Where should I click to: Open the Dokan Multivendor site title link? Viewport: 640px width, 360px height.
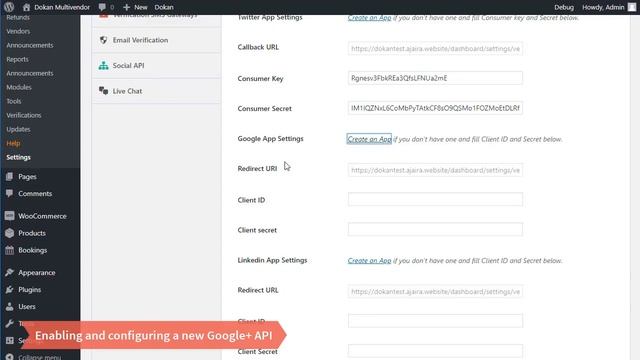click(x=62, y=7)
